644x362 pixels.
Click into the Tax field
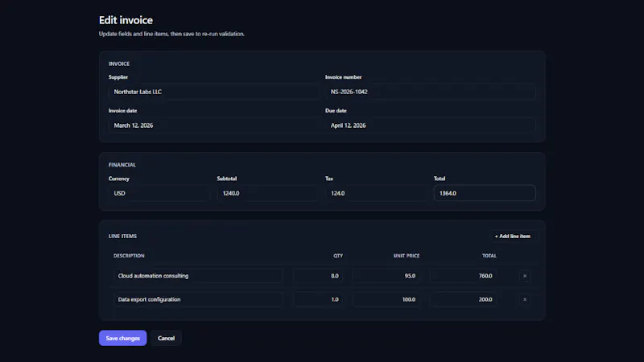pos(376,193)
